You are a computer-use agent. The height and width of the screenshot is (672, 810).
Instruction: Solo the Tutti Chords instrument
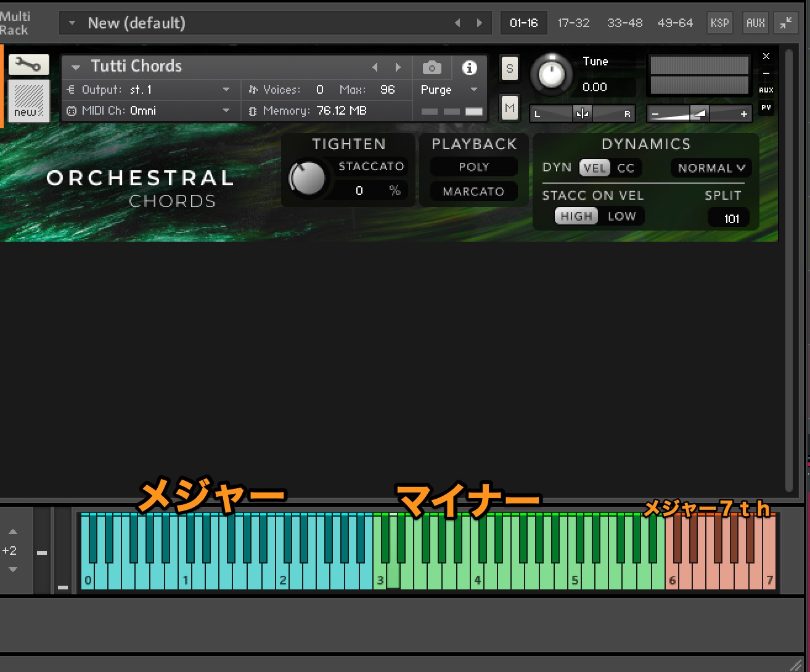coord(509,68)
